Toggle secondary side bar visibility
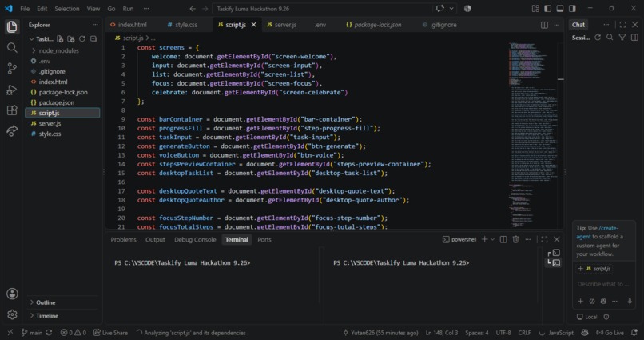The image size is (644, 340). tap(572, 8)
